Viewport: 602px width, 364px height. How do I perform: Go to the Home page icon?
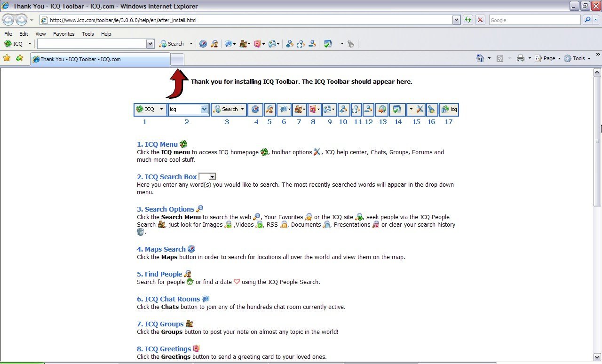(x=480, y=58)
